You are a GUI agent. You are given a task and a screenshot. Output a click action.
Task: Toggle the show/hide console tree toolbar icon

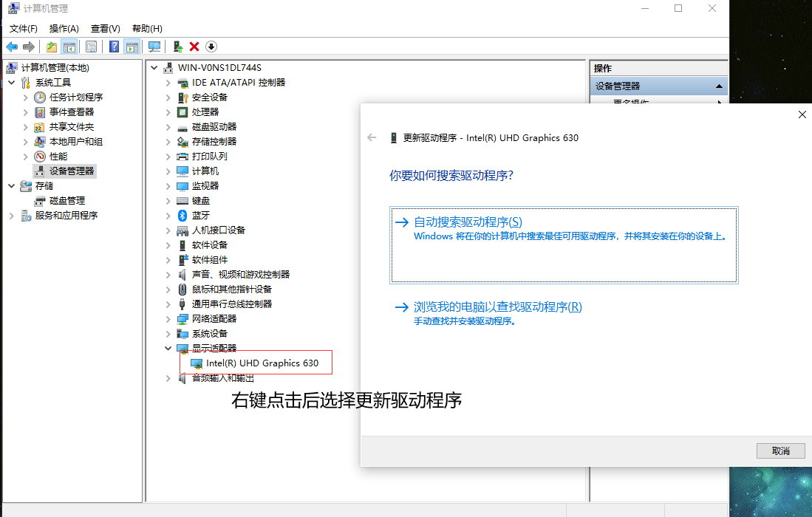click(x=69, y=47)
